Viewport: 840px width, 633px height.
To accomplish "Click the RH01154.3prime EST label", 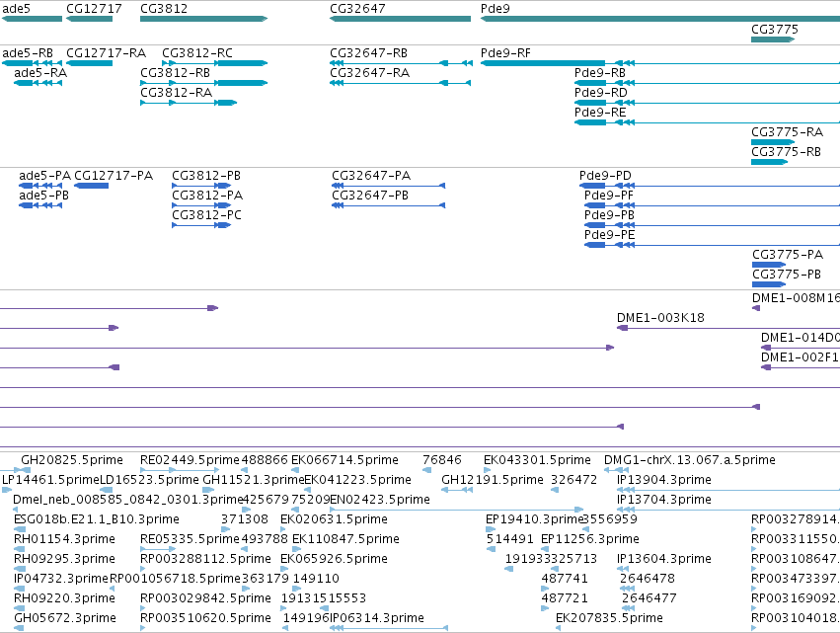I will coord(64,539).
